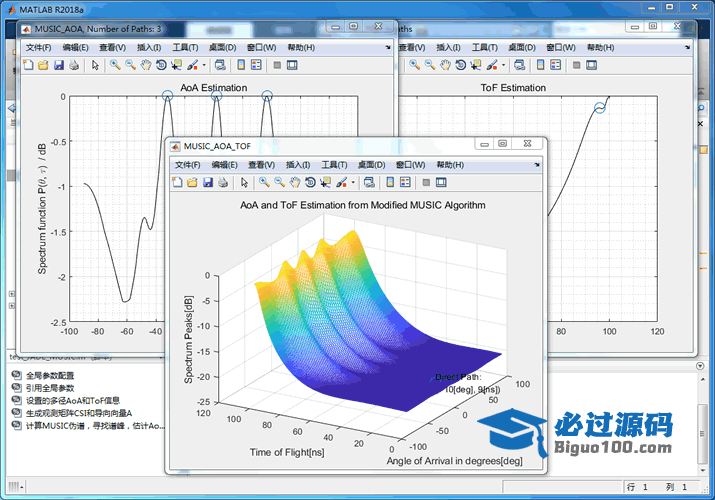Select Brush data tool in MUSIC_AOA window

[x=192, y=65]
